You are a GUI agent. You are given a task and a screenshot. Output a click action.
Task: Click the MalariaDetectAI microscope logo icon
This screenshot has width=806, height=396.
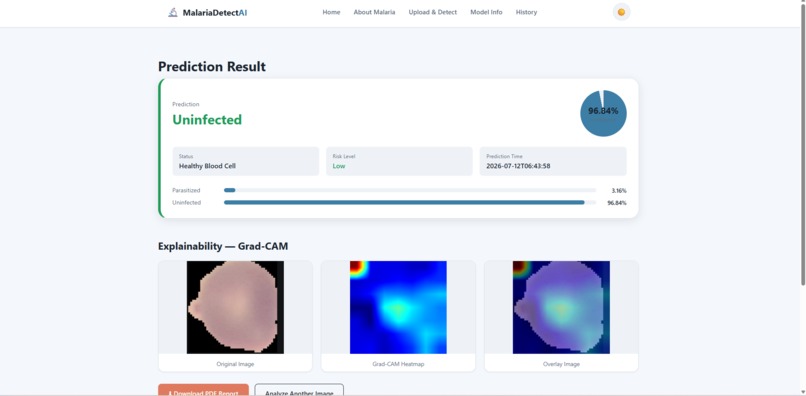pyautogui.click(x=173, y=12)
